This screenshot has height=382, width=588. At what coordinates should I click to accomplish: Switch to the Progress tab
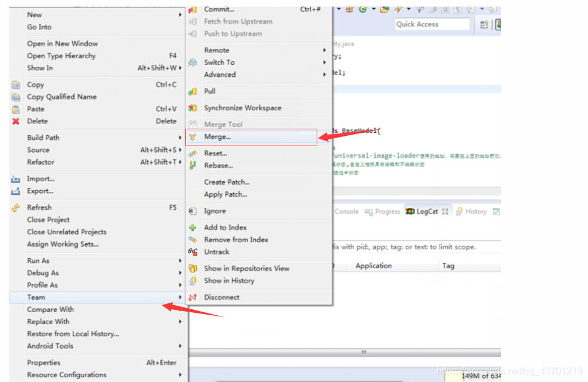pos(382,212)
